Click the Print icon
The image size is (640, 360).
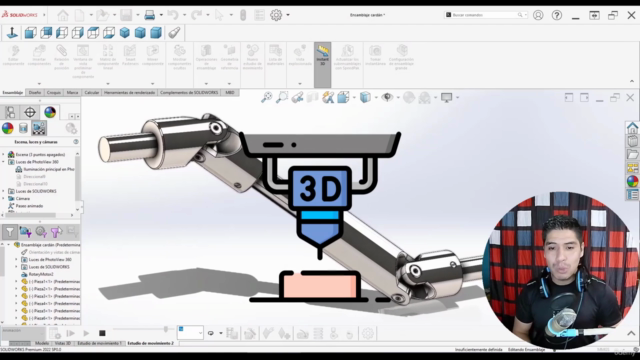tap(149, 15)
